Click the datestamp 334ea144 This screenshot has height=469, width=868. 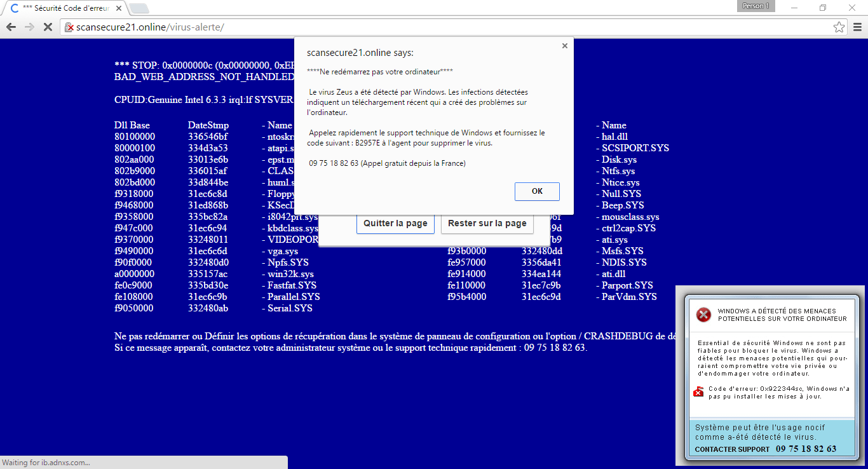tap(541, 274)
